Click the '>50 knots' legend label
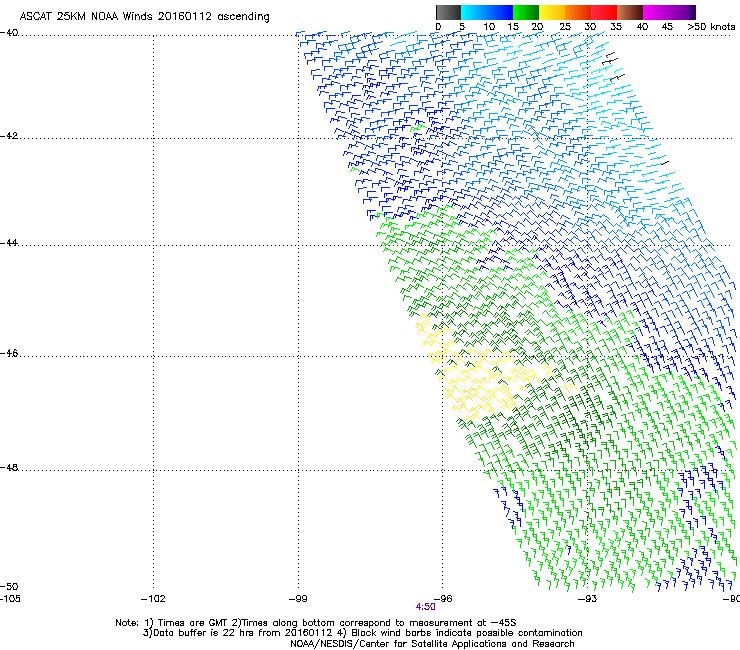Screen dimensions: 740x650 point(711,27)
